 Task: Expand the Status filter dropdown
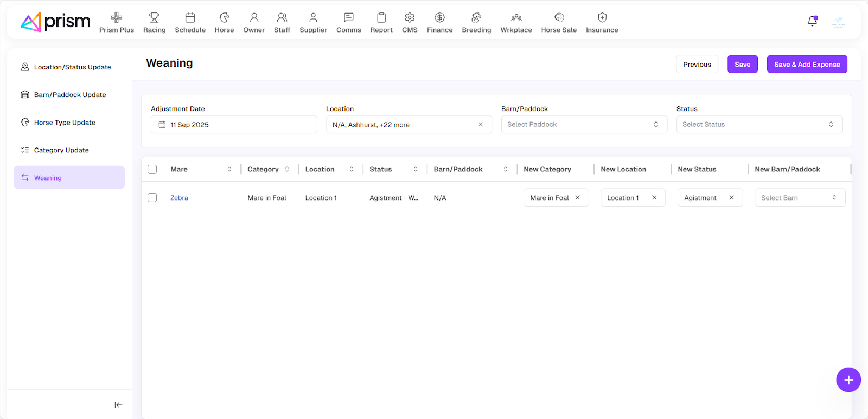[x=758, y=125]
